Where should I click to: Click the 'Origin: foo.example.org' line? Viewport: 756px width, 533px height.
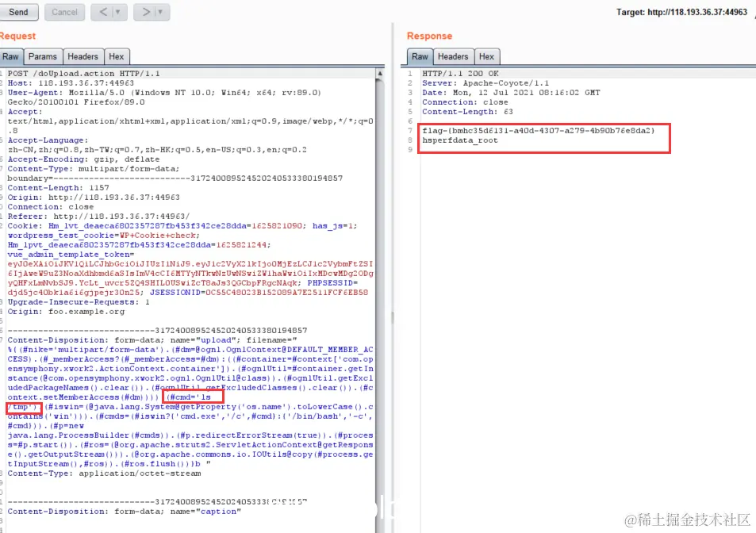click(x=66, y=312)
